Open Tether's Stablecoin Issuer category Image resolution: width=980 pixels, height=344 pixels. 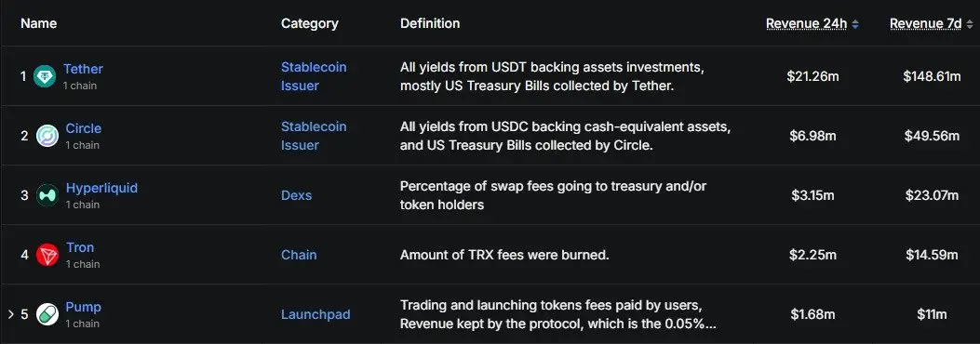click(314, 76)
